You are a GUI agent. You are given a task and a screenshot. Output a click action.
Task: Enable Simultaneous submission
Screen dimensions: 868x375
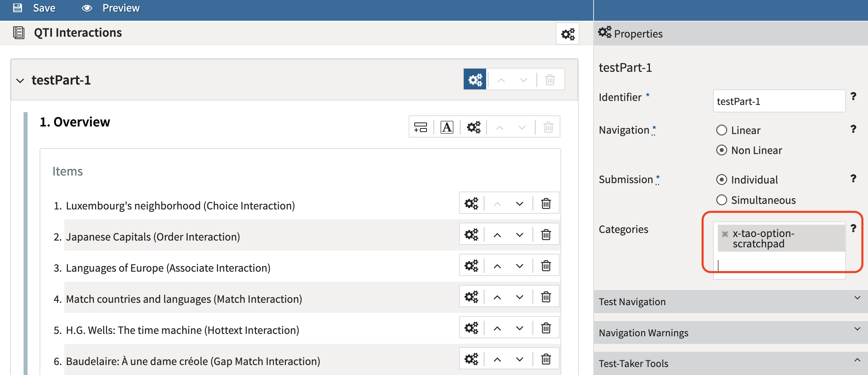[x=722, y=200]
